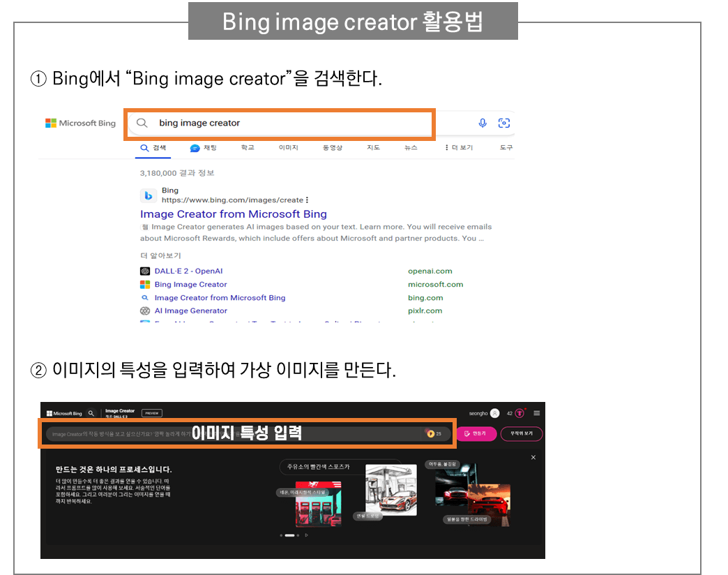This screenshot has height=575, width=728.
Task: Select the 검색 tab
Action: click(x=153, y=148)
